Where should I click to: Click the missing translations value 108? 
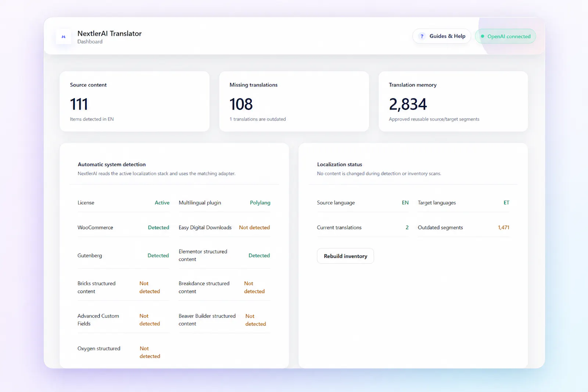pos(241,104)
